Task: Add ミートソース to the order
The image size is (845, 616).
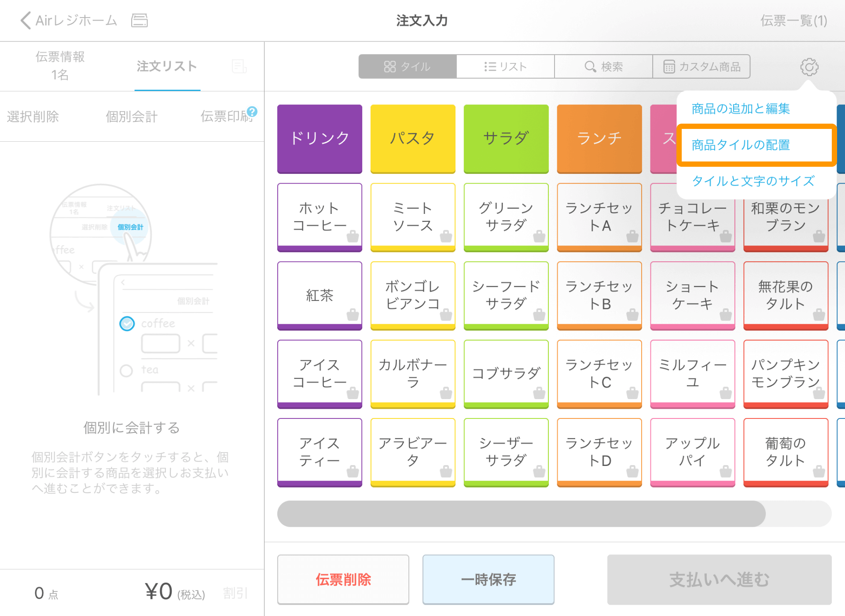Action: coord(413,217)
